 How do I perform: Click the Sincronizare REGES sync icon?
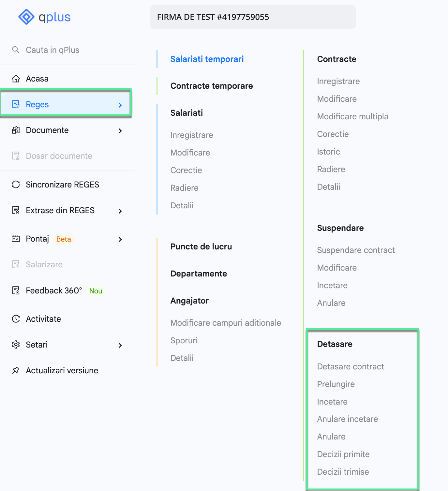click(16, 185)
